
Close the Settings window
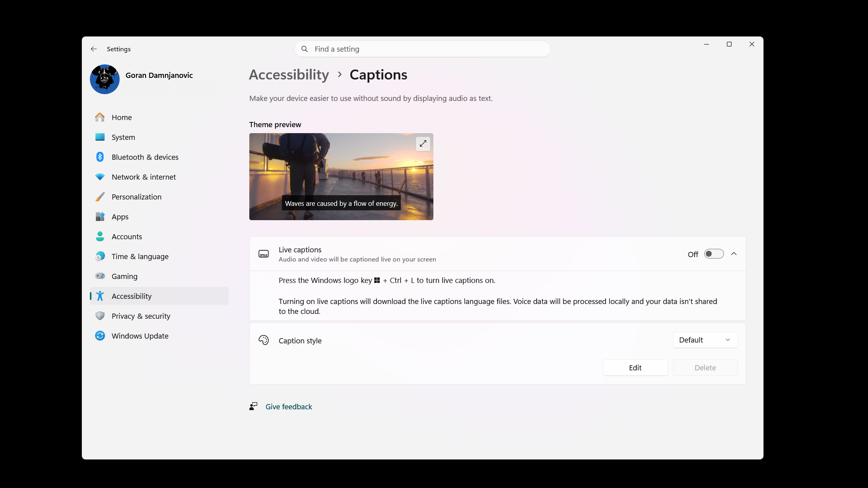752,44
